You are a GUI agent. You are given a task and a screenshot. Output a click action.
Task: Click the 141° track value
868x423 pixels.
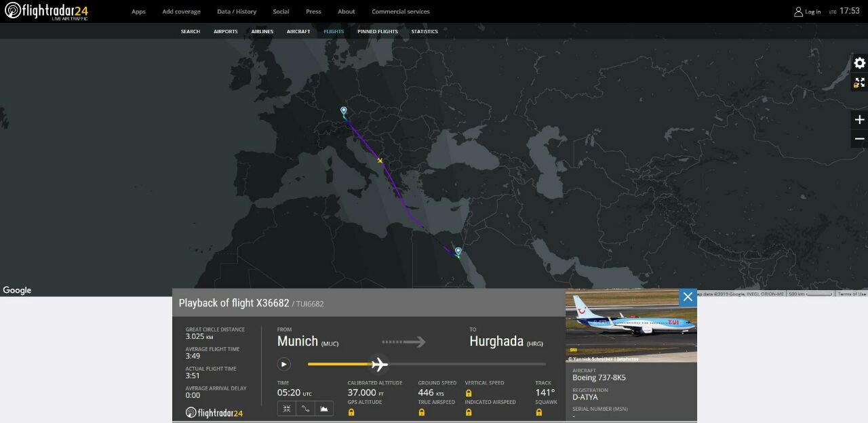tap(545, 392)
